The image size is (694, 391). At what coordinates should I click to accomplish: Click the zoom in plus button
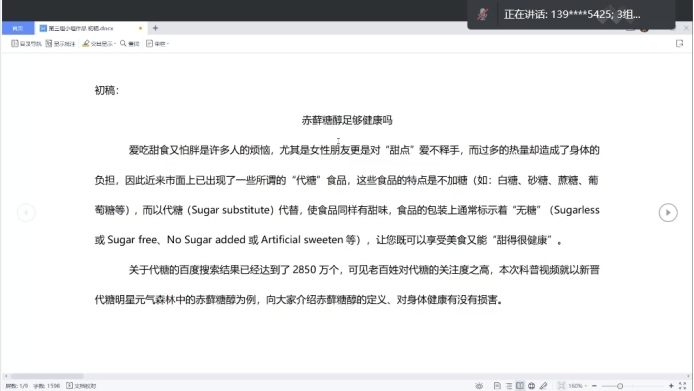(x=671, y=386)
